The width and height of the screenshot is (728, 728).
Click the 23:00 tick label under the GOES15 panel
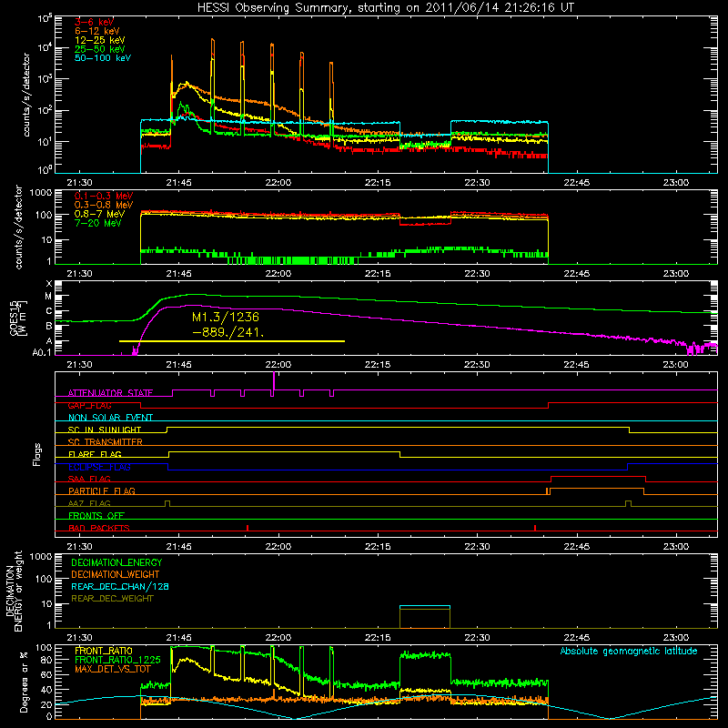click(675, 365)
